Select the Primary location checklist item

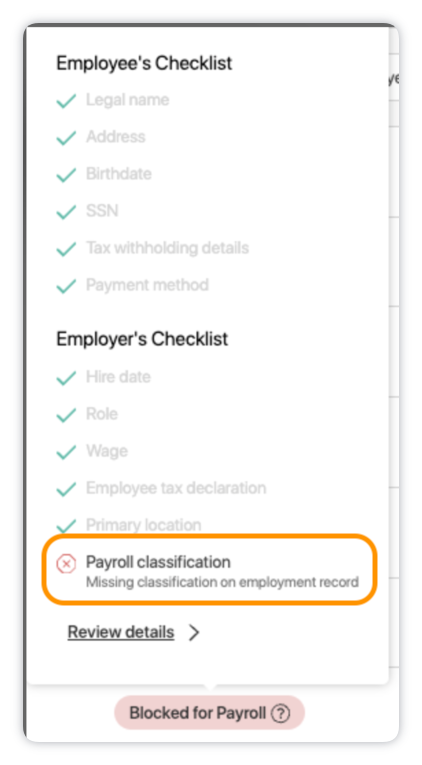coord(143,525)
